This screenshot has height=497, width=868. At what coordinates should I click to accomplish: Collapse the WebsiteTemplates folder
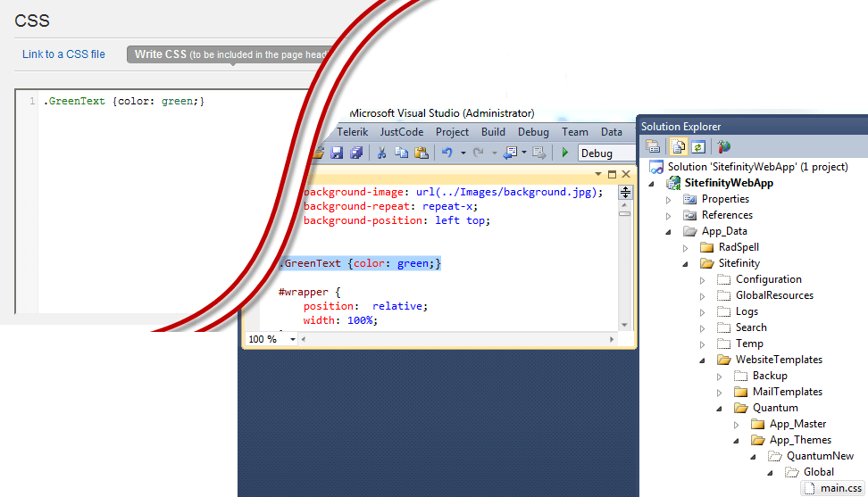tap(703, 360)
